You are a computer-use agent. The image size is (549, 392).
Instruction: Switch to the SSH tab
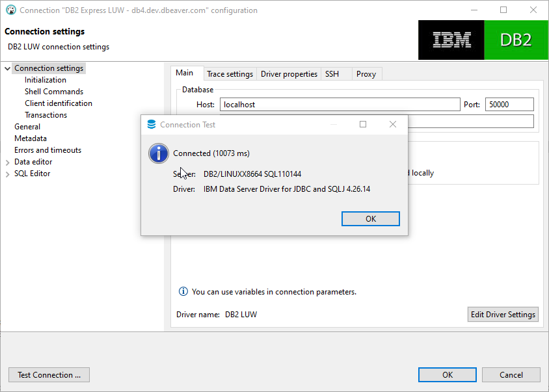[332, 73]
